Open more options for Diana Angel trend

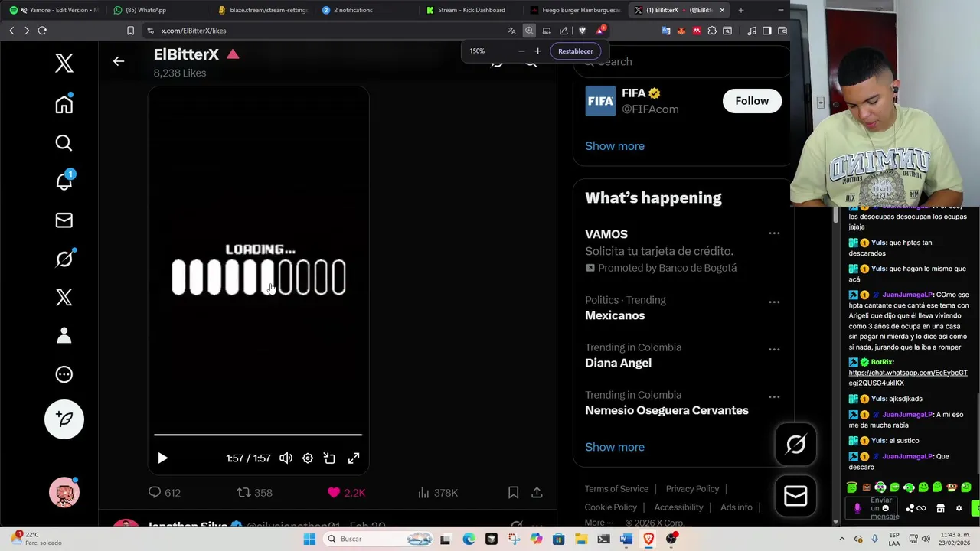click(774, 350)
